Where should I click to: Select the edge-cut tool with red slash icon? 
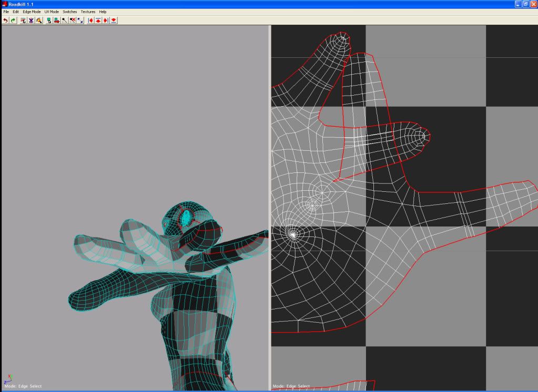click(23, 20)
